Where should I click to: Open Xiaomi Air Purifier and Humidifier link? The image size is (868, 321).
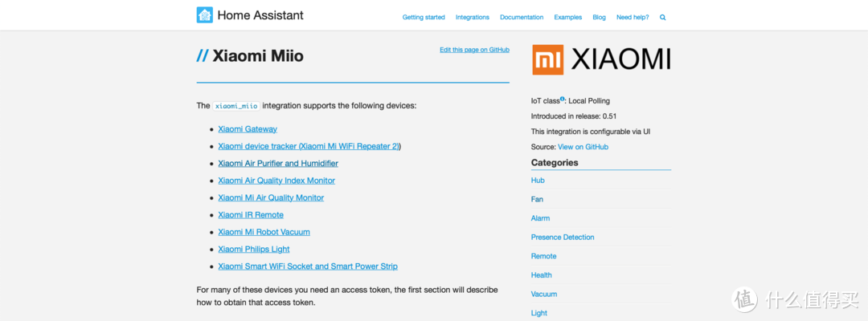coord(278,164)
